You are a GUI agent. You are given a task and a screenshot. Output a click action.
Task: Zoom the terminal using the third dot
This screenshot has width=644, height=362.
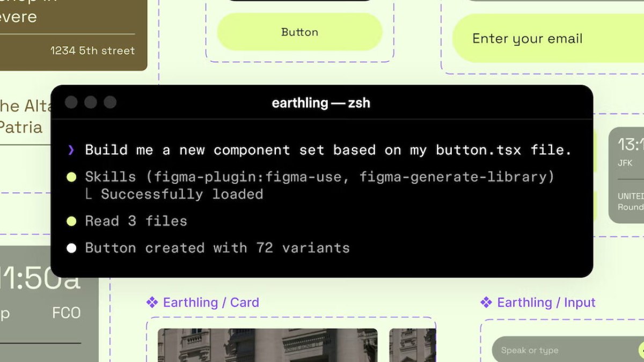pos(110,102)
